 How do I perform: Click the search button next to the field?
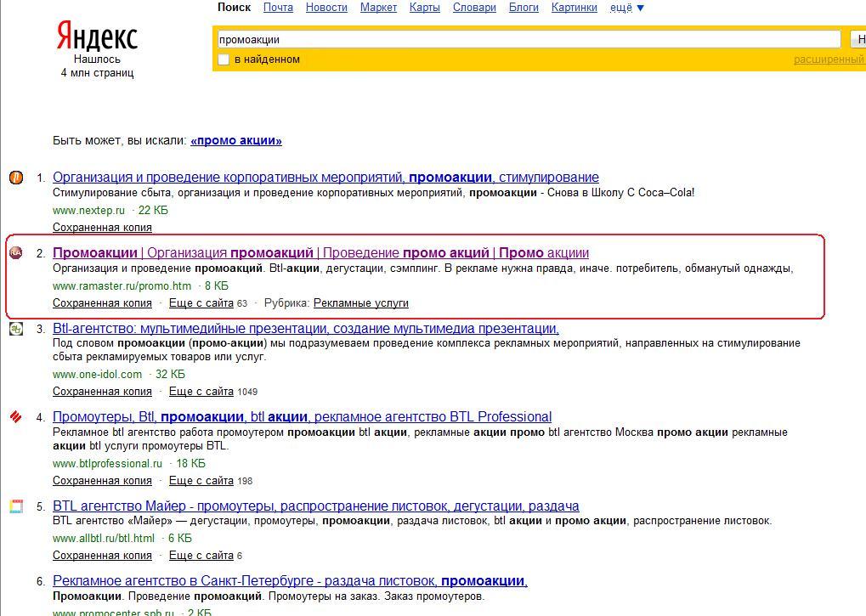coord(858,40)
